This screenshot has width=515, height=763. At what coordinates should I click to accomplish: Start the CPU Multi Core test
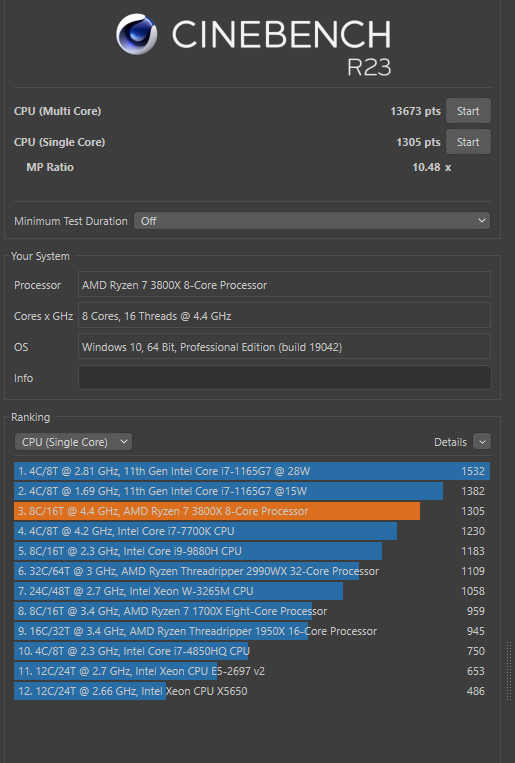pos(468,111)
